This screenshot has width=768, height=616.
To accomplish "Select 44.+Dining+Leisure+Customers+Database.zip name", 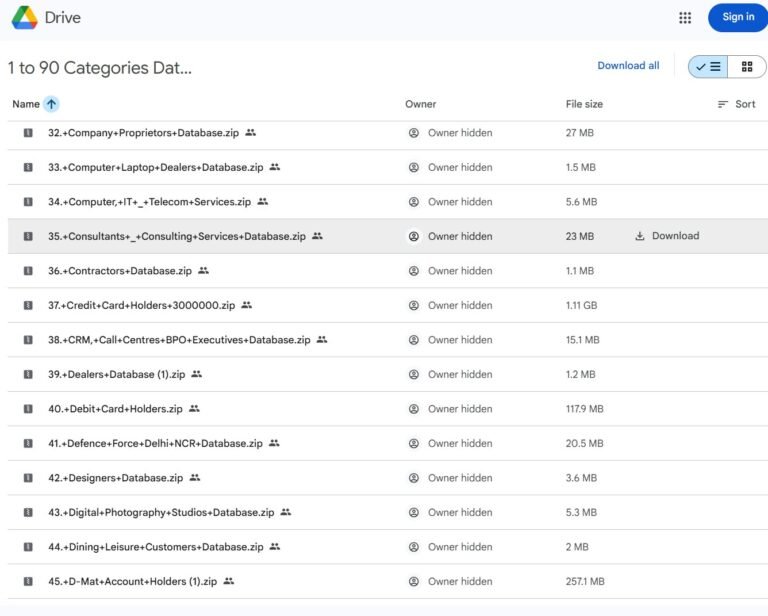I will tap(156, 547).
